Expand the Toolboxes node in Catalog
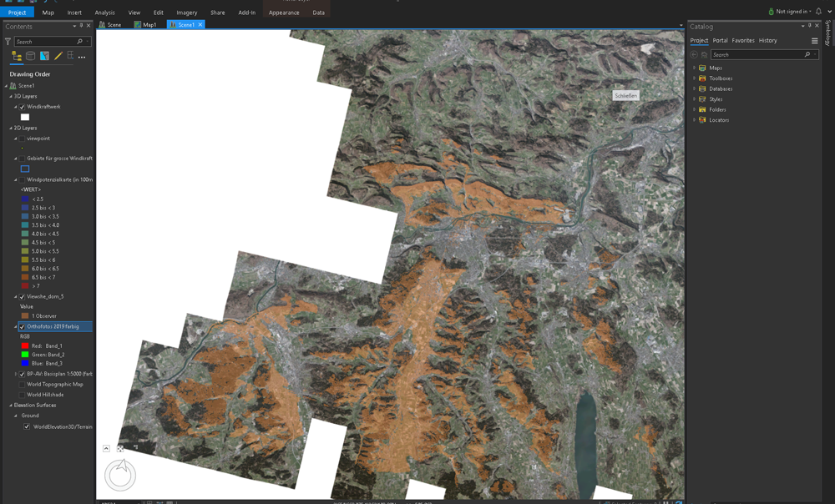The width and height of the screenshot is (835, 504). 694,78
